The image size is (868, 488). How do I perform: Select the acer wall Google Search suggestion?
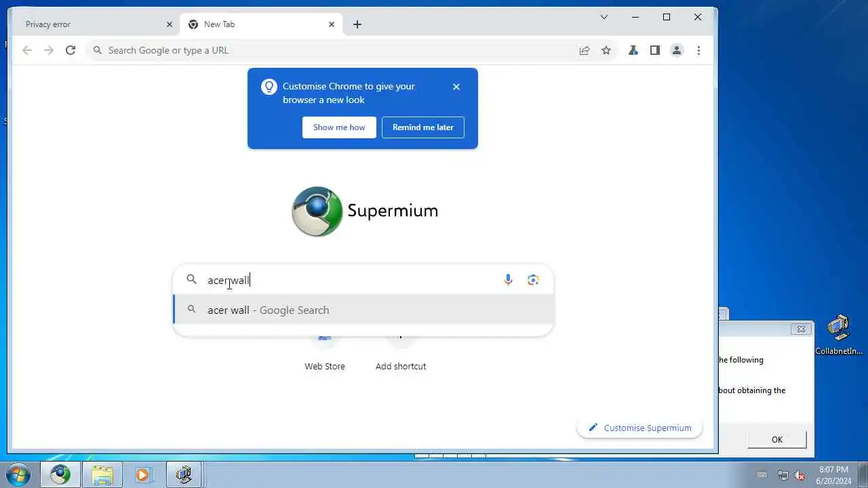[363, 310]
